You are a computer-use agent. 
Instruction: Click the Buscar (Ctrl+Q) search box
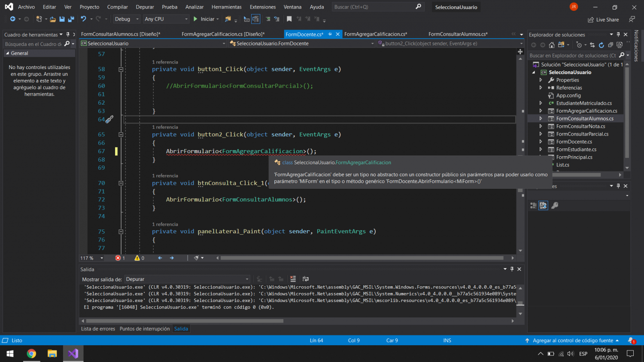pyautogui.click(x=378, y=7)
